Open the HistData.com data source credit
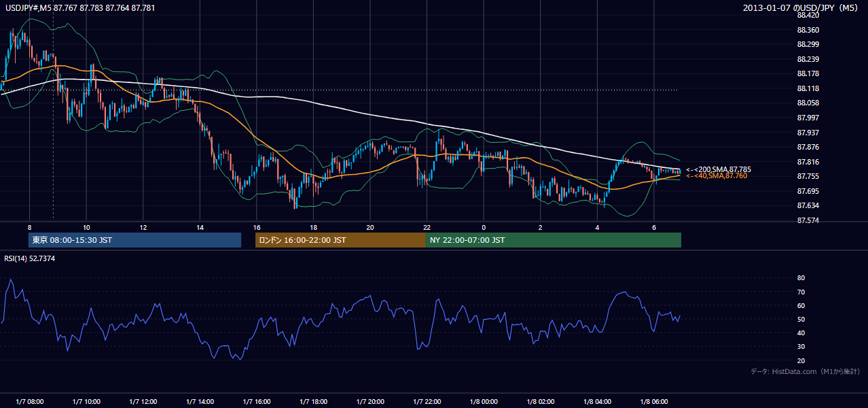Viewport: 868px width, 408px height. pos(806,371)
